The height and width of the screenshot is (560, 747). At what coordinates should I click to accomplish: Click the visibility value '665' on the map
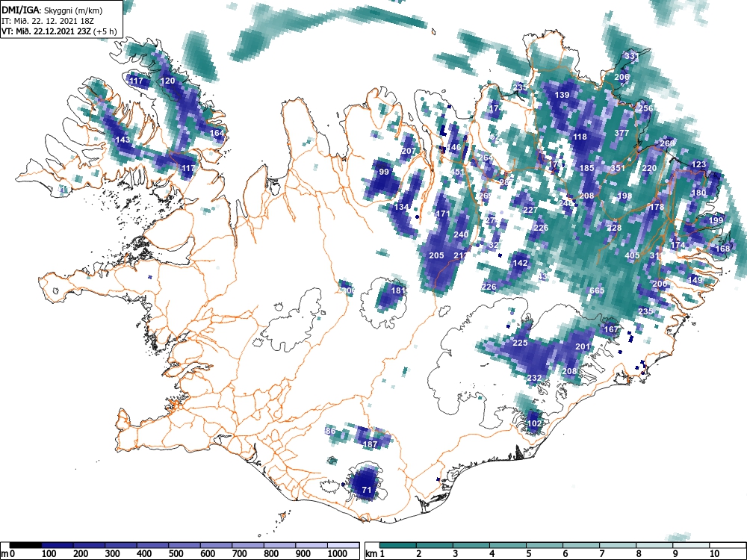click(x=597, y=290)
